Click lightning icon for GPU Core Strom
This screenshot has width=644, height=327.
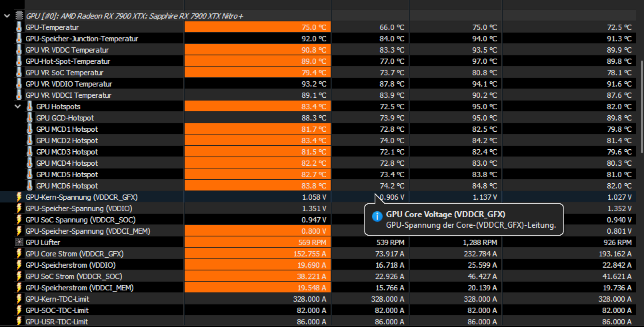[x=19, y=254]
